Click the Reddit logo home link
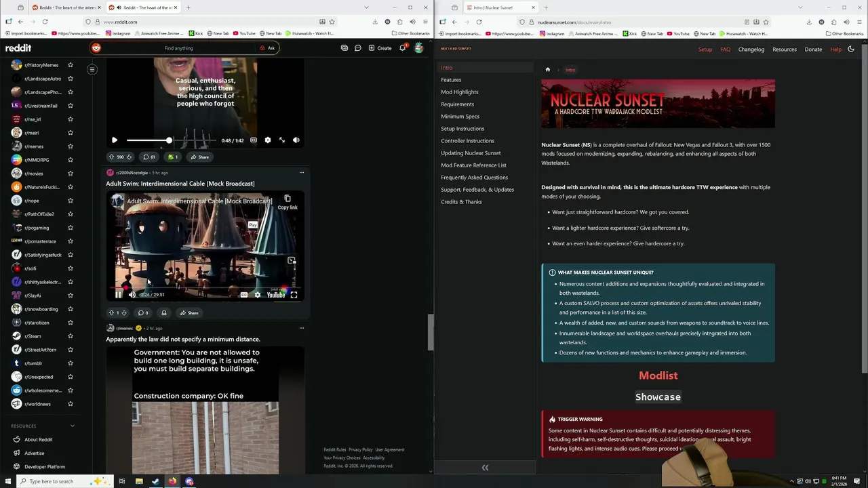 (x=18, y=48)
